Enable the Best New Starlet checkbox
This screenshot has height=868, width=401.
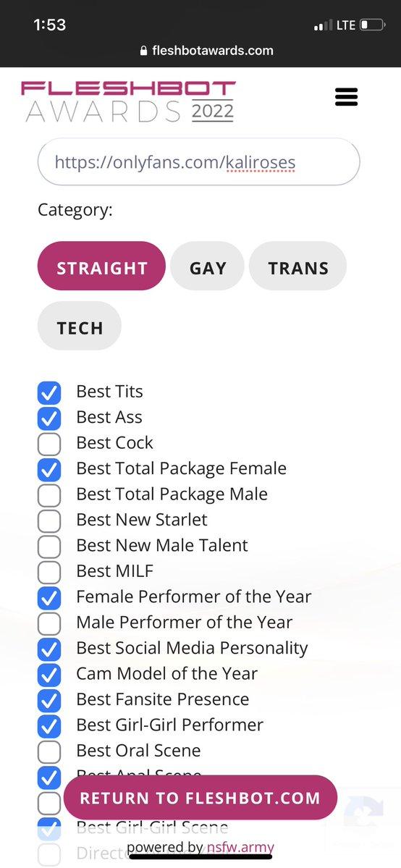click(49, 521)
